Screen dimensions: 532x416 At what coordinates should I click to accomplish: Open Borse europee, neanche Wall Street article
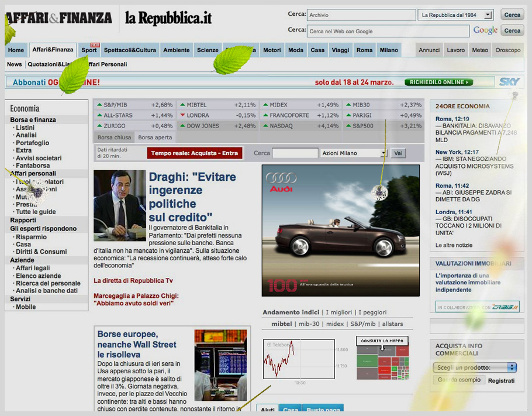click(x=137, y=344)
